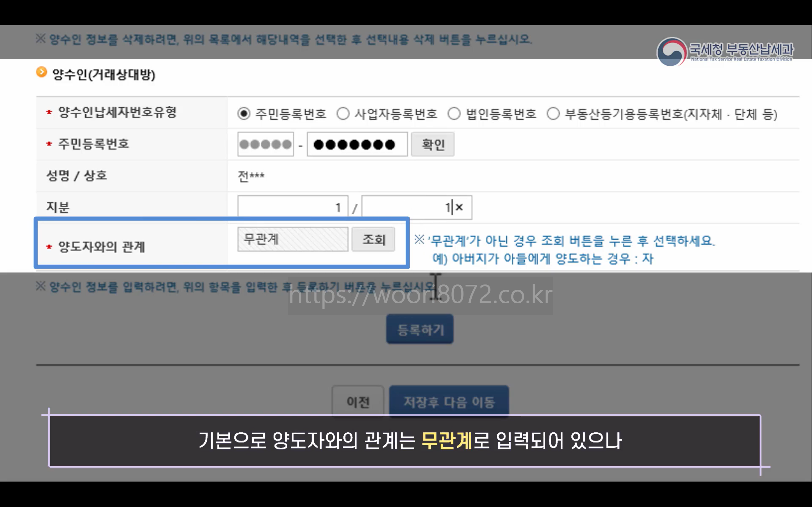Select 부동산등기용등록번호 radio option
The image size is (812, 507).
coord(553,114)
